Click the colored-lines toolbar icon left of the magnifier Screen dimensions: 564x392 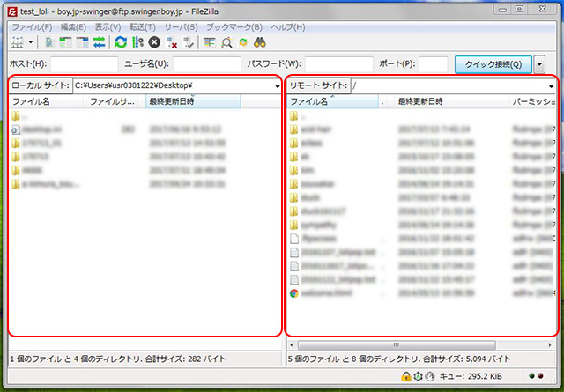click(210, 42)
